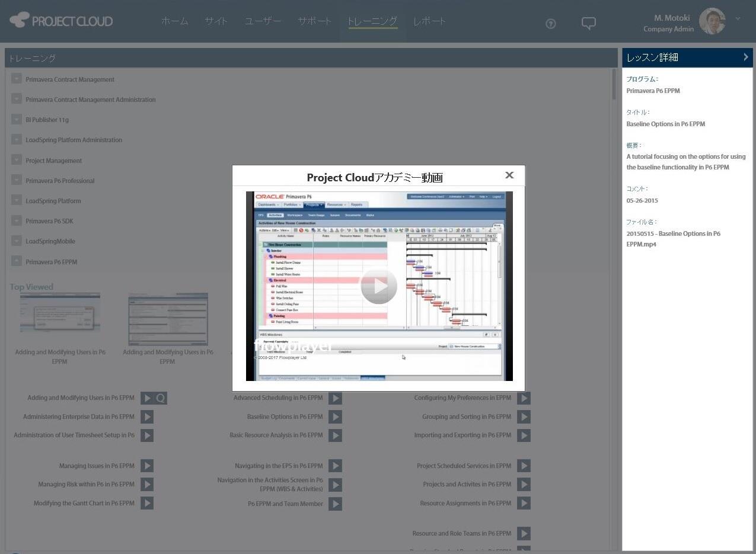Play Projects and Activites in P6 EPPM
Viewport: 756px width, 554px height.
[524, 485]
